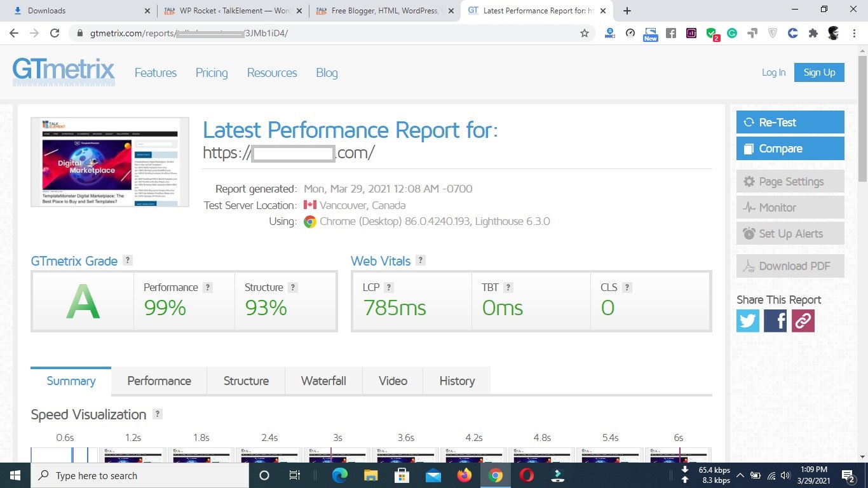
Task: Open Pricing in navigation menu
Action: [212, 73]
